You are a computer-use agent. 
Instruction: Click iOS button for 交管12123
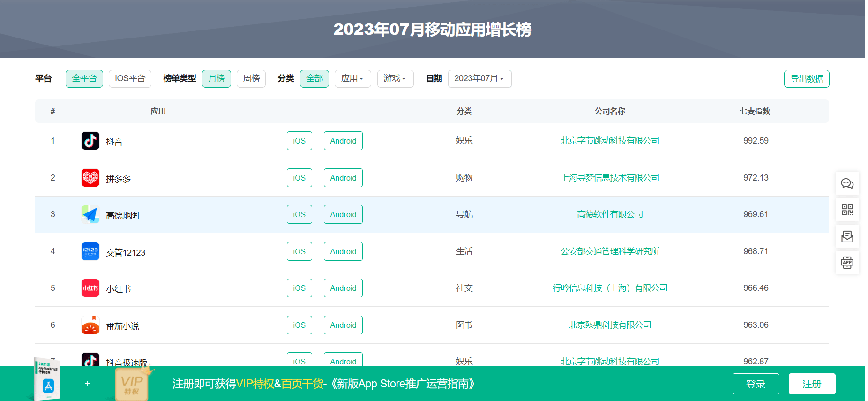[299, 251]
